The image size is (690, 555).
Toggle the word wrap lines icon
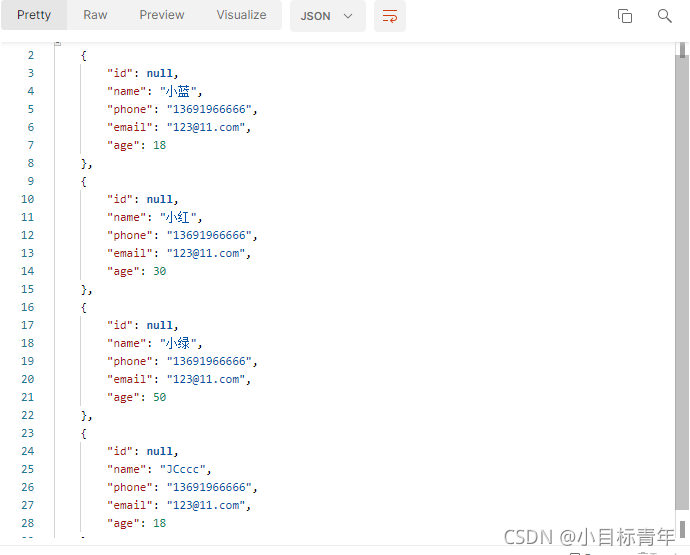389,16
